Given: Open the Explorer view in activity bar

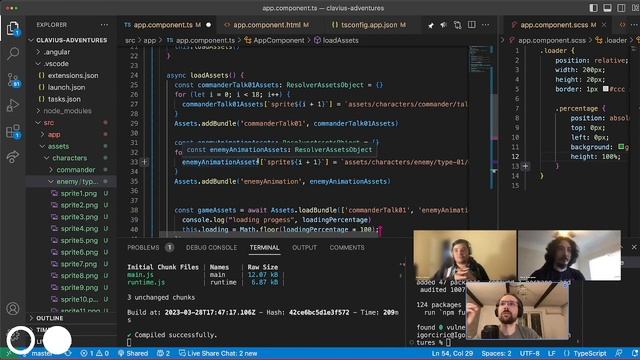Looking at the screenshot, I should pyautogui.click(x=13, y=28).
